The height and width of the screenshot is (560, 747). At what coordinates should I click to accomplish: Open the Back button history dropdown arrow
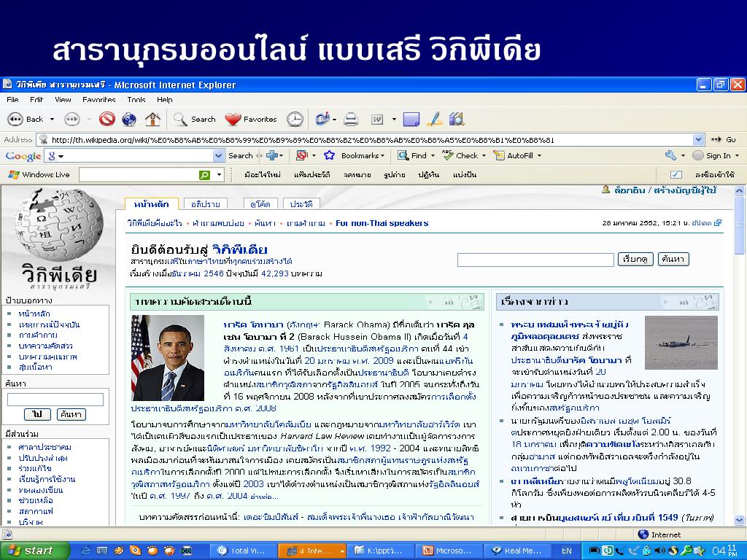point(52,119)
